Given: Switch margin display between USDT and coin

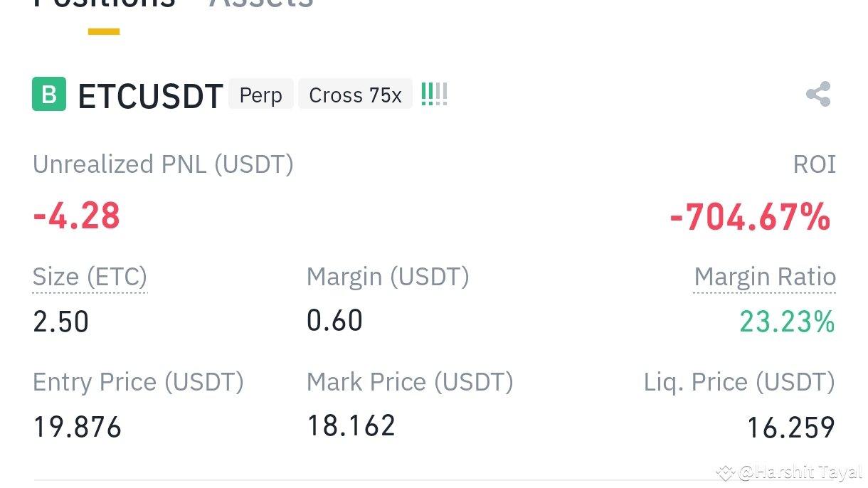Looking at the screenshot, I should pyautogui.click(x=388, y=277).
